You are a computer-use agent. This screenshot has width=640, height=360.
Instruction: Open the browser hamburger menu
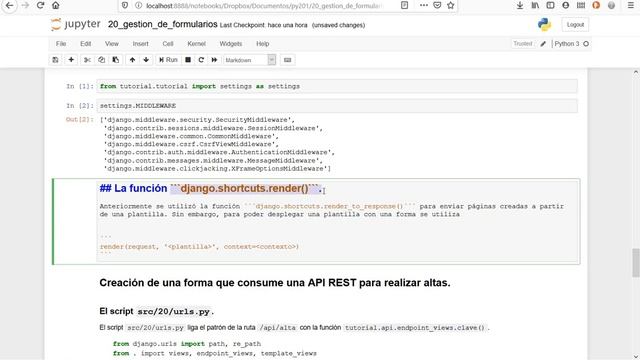coord(631,5)
